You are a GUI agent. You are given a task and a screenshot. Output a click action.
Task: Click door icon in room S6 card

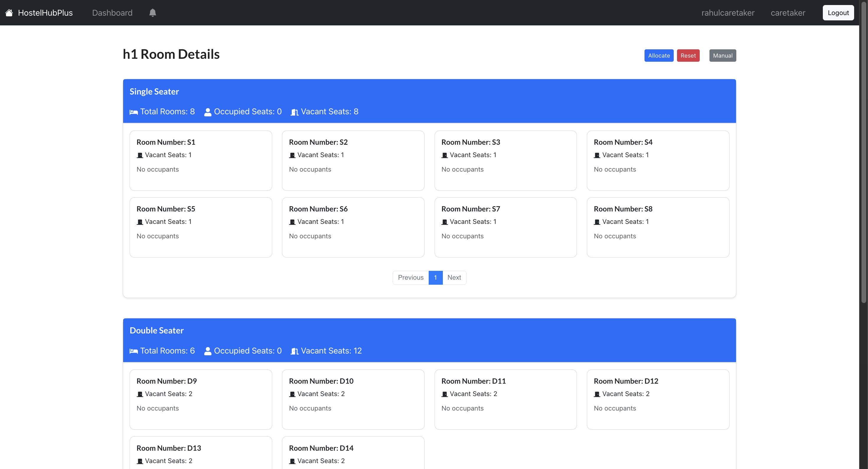[x=292, y=222]
